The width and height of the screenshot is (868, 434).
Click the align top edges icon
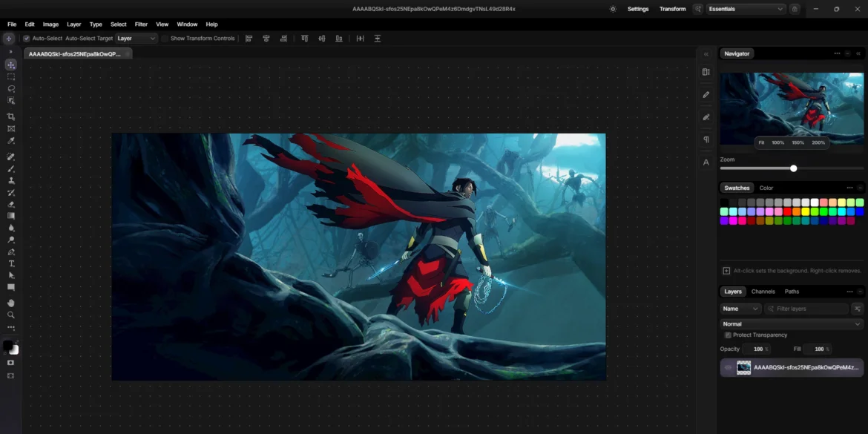pos(304,38)
